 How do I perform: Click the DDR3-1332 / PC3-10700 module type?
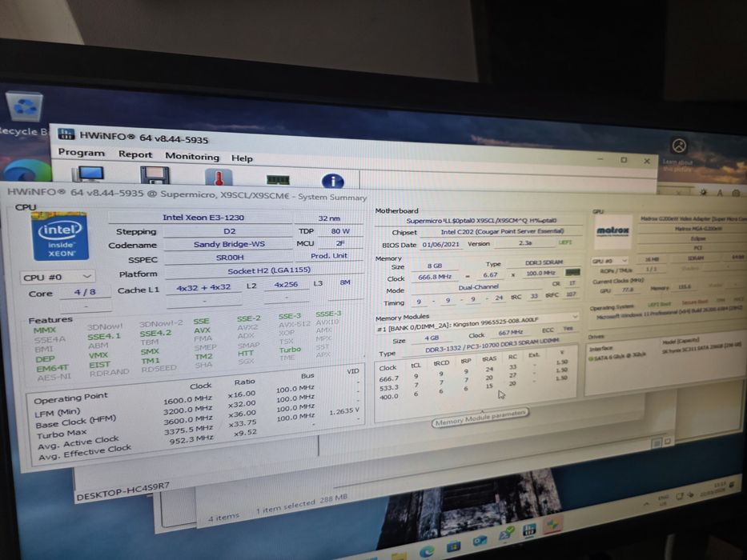click(492, 346)
